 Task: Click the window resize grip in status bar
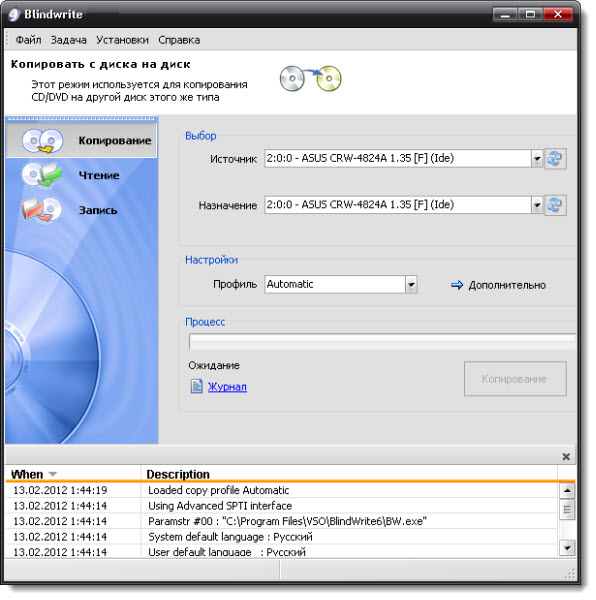570,574
